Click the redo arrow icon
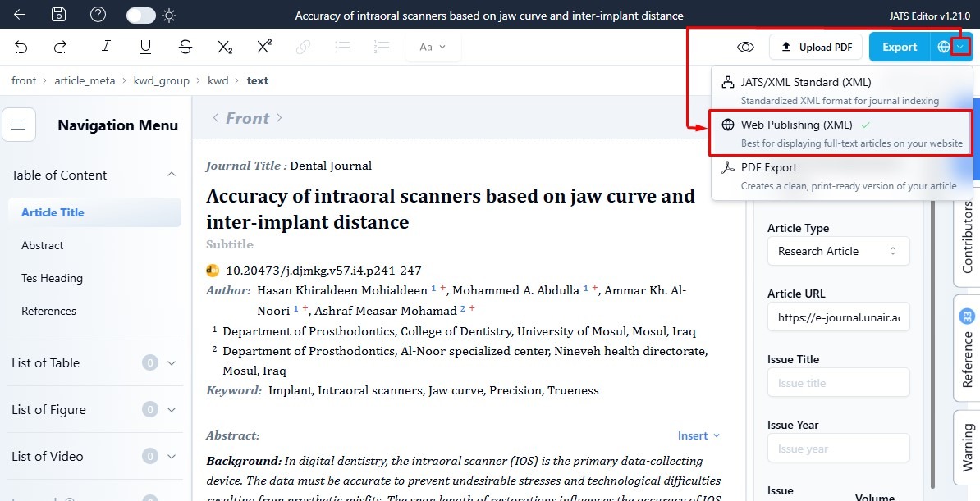 tap(60, 47)
